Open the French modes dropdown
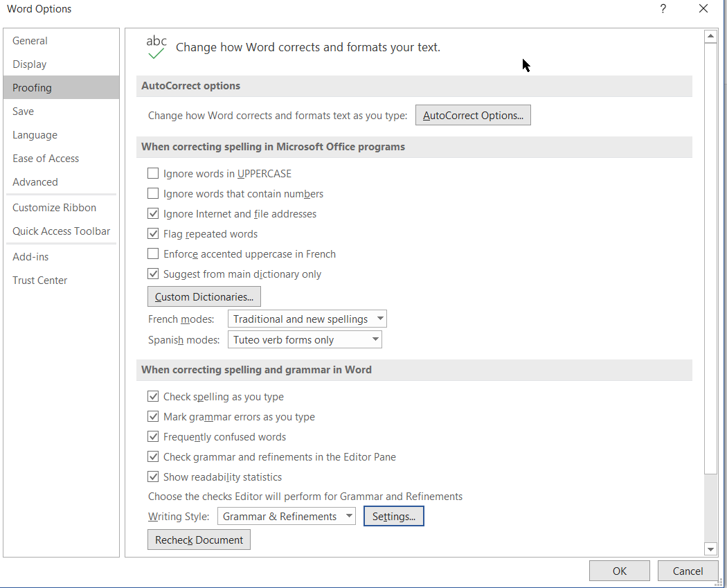 point(307,319)
